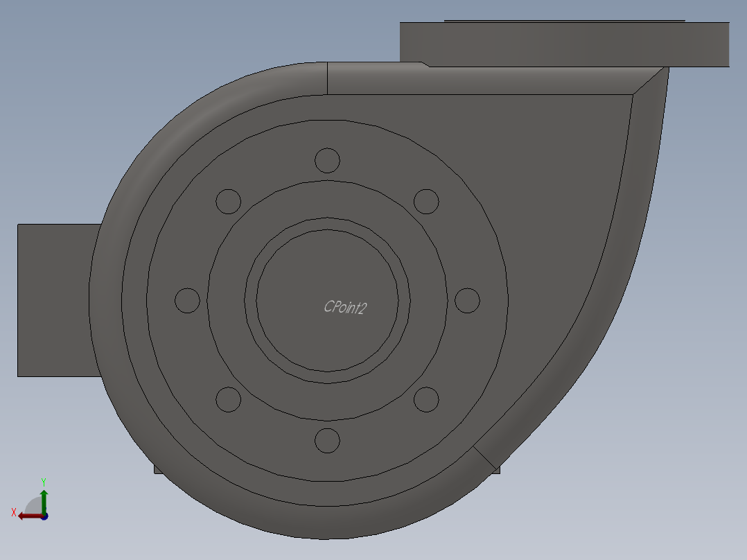Select the topmost bolt hole on the flange
This screenshot has width=747, height=560.
326,159
